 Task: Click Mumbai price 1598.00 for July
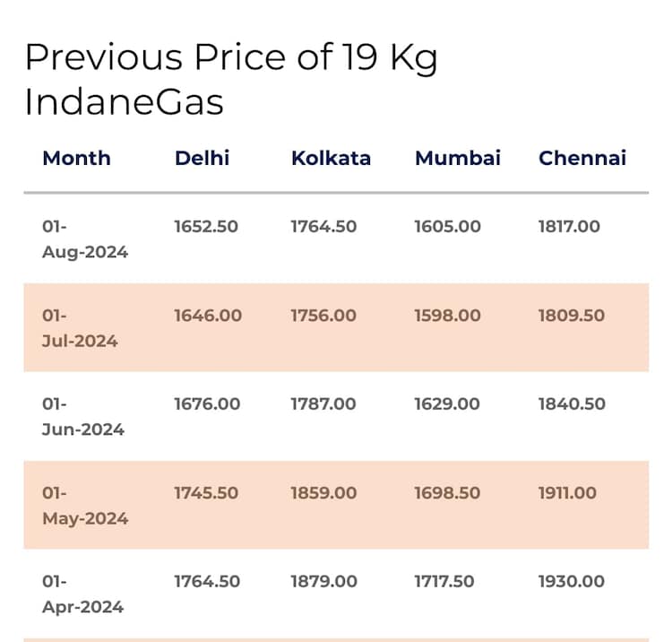click(x=447, y=316)
